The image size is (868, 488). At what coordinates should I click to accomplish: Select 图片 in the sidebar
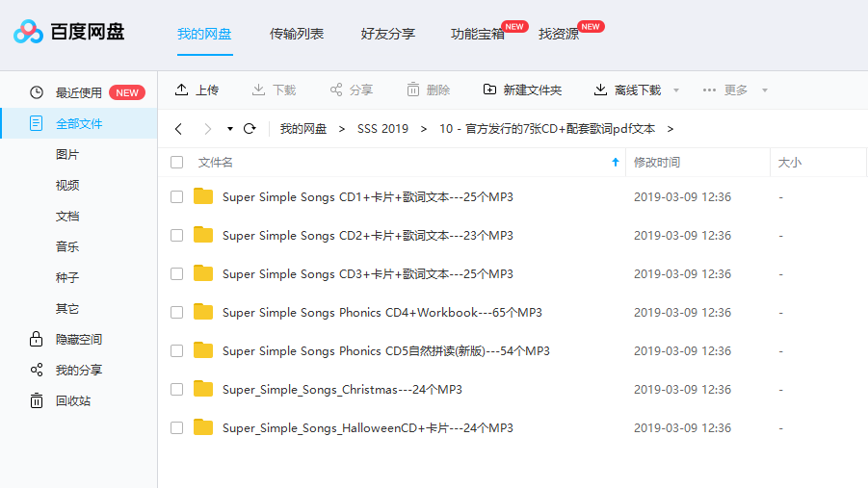(x=67, y=154)
